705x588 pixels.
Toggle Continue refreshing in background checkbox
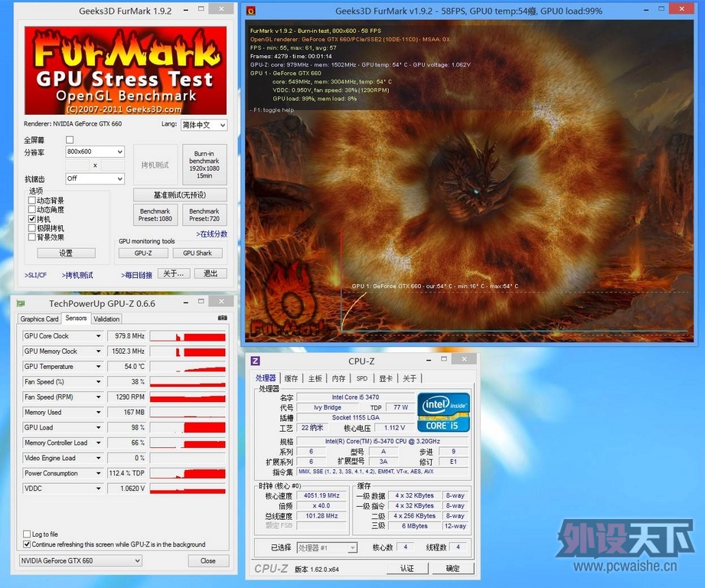tap(27, 544)
